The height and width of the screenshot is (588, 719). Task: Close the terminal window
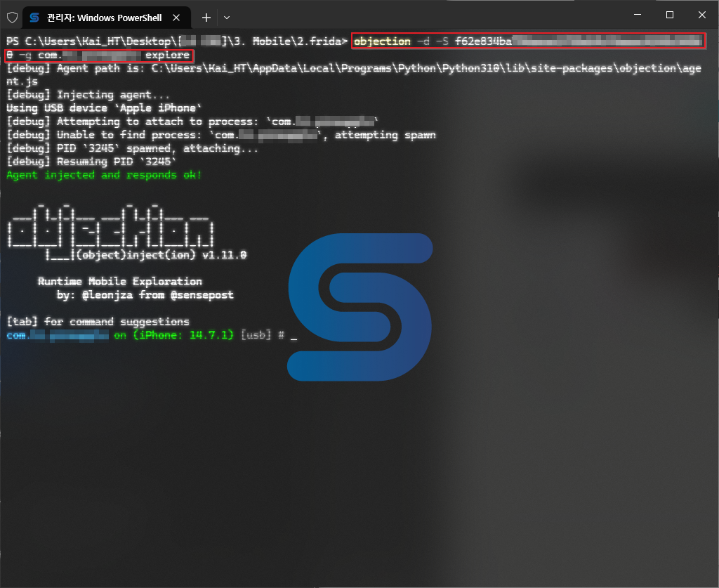pyautogui.click(x=701, y=15)
